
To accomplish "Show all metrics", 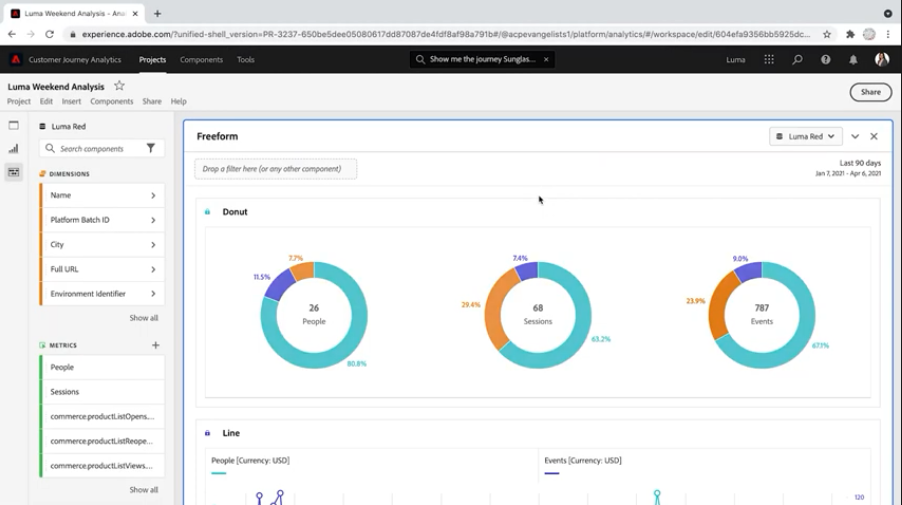I will point(143,490).
